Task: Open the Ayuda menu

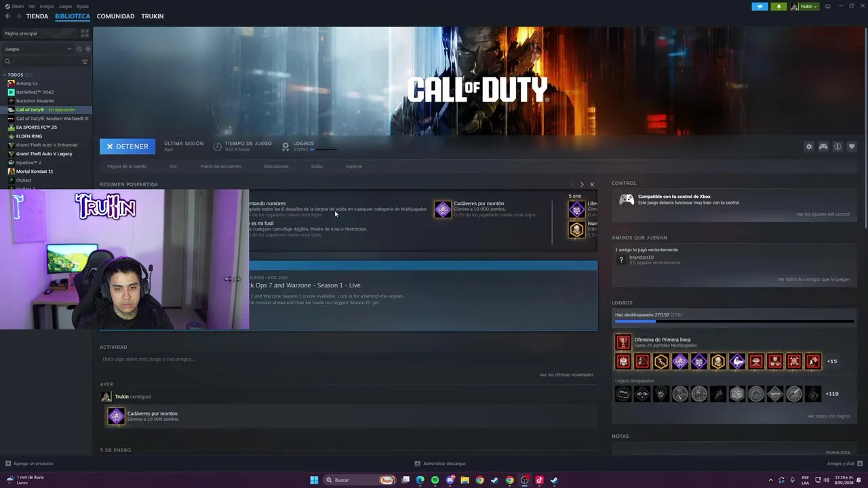Action: [83, 6]
